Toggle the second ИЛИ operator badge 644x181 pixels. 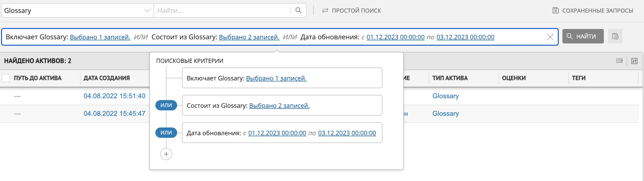tap(166, 133)
